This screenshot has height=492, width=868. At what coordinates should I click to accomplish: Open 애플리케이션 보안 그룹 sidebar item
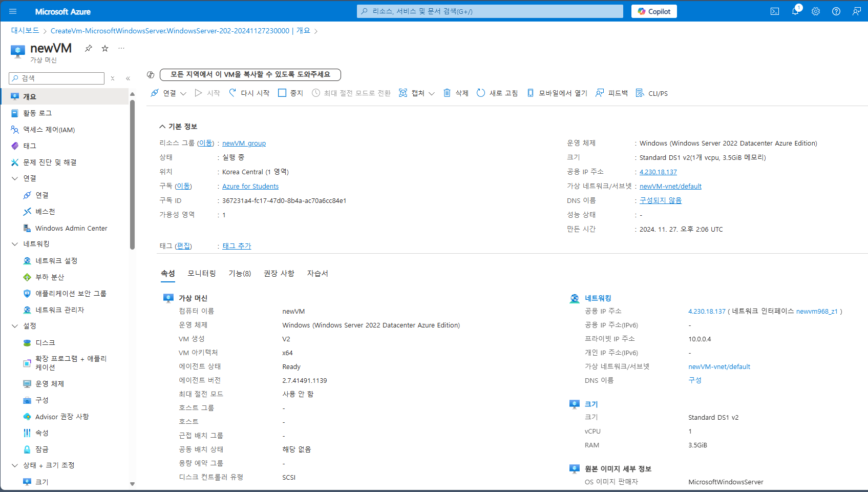pyautogui.click(x=65, y=293)
